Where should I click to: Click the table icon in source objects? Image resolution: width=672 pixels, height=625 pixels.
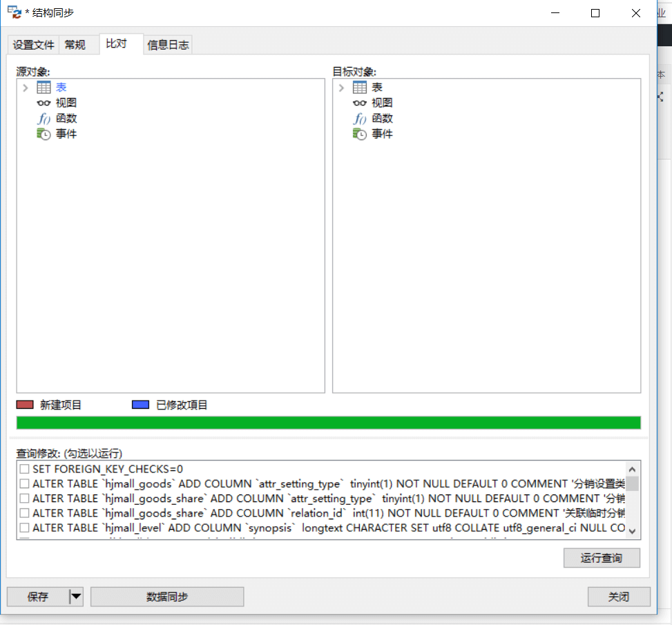point(44,88)
